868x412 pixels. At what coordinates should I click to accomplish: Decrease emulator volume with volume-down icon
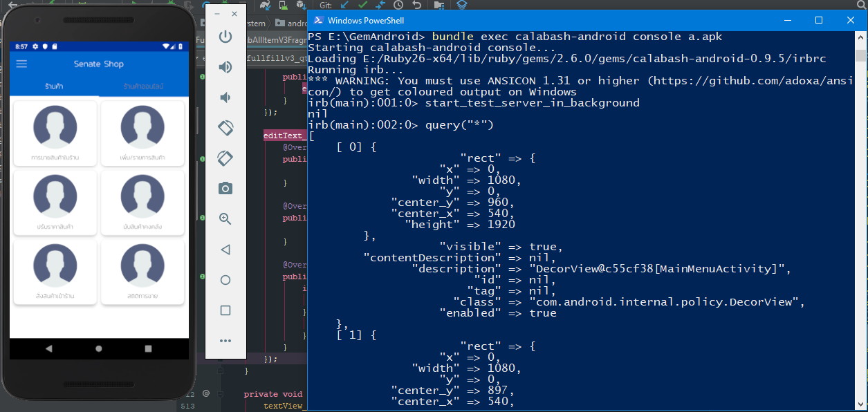(x=225, y=97)
